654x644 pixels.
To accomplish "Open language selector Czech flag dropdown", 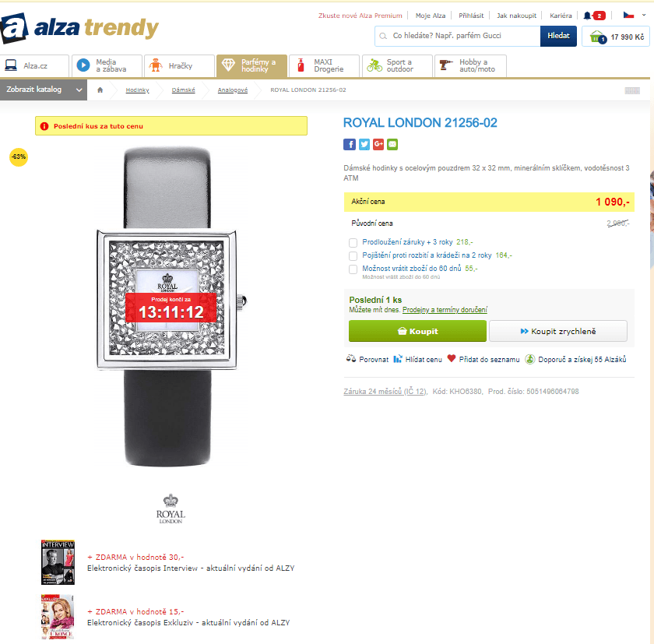I will (635, 16).
